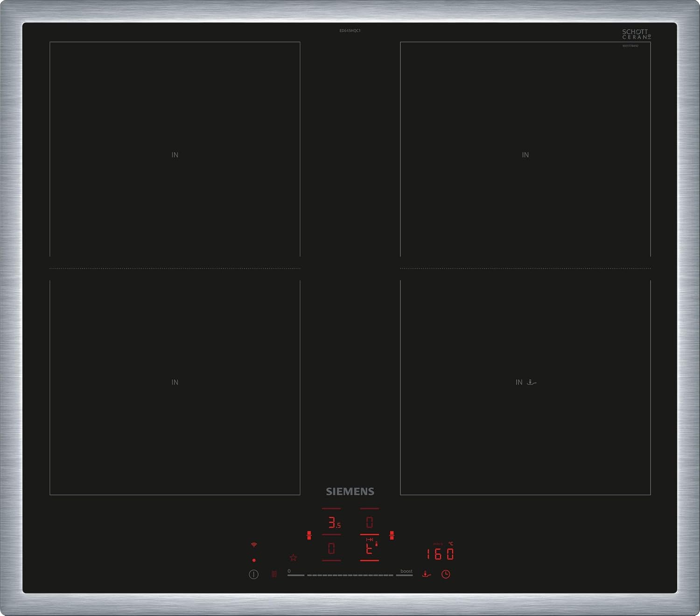Image resolution: width=700 pixels, height=616 pixels.
Task: Tap the timer clock icon
Action: point(446,574)
